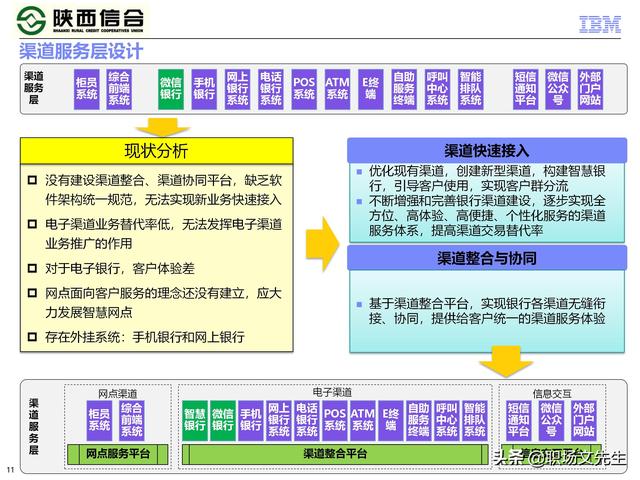Click the 电话银行系统 box in the top row
This screenshot has width=640, height=480.
click(x=271, y=89)
